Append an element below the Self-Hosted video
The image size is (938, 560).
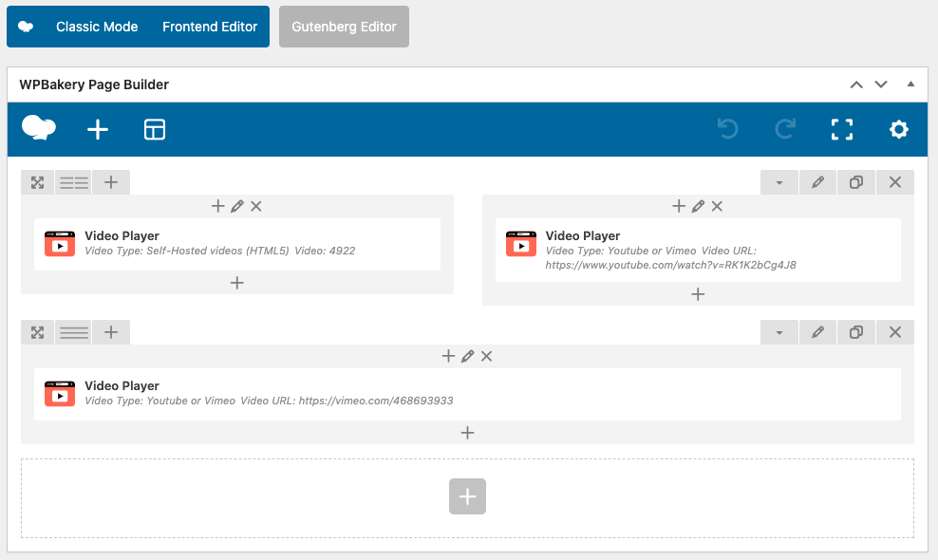237,283
